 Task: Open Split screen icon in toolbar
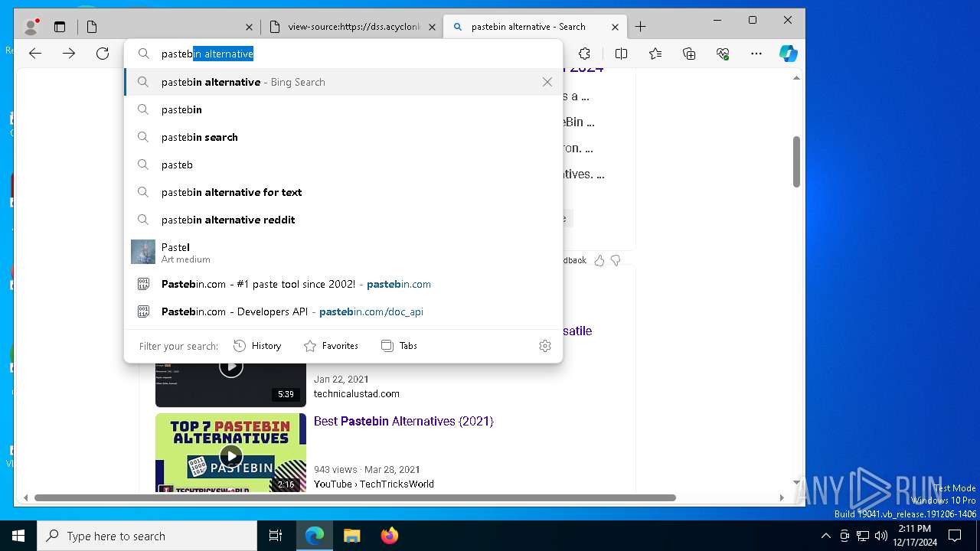[x=621, y=54]
